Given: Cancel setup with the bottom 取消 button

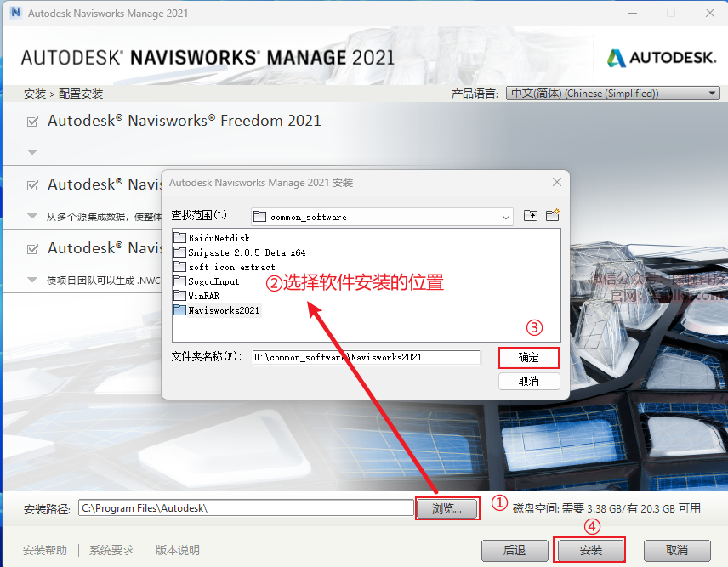Looking at the screenshot, I should point(677,551).
